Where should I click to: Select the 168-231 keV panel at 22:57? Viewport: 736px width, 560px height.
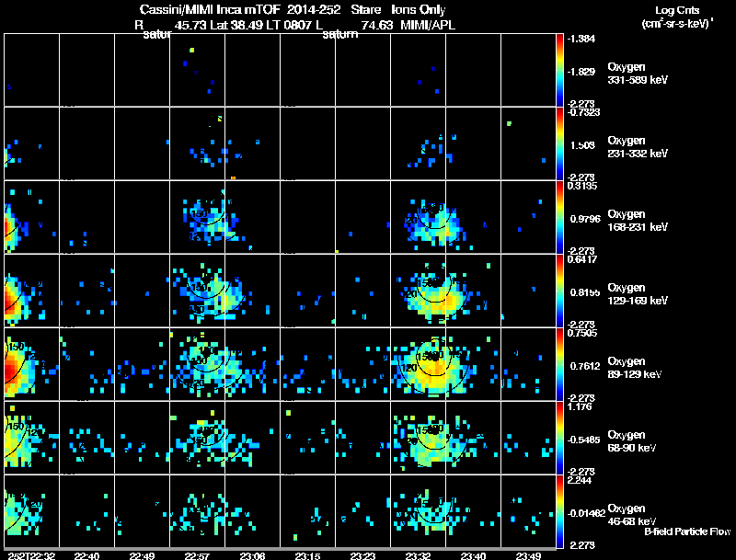pos(197,217)
